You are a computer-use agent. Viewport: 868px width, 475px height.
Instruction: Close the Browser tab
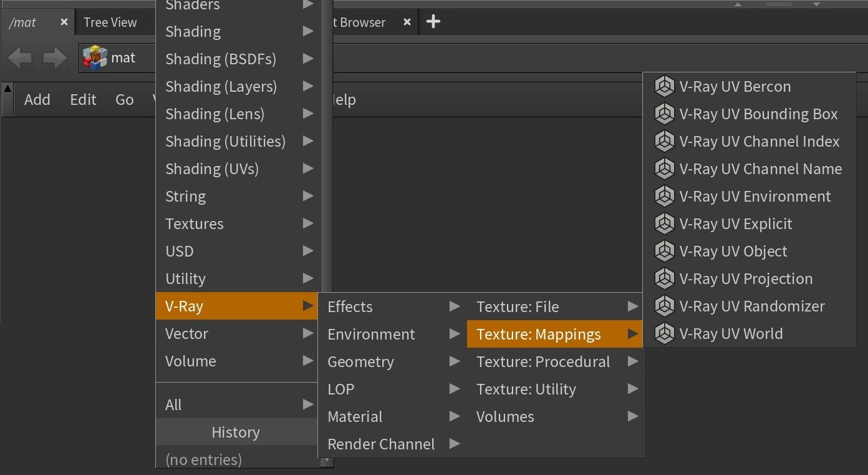407,22
